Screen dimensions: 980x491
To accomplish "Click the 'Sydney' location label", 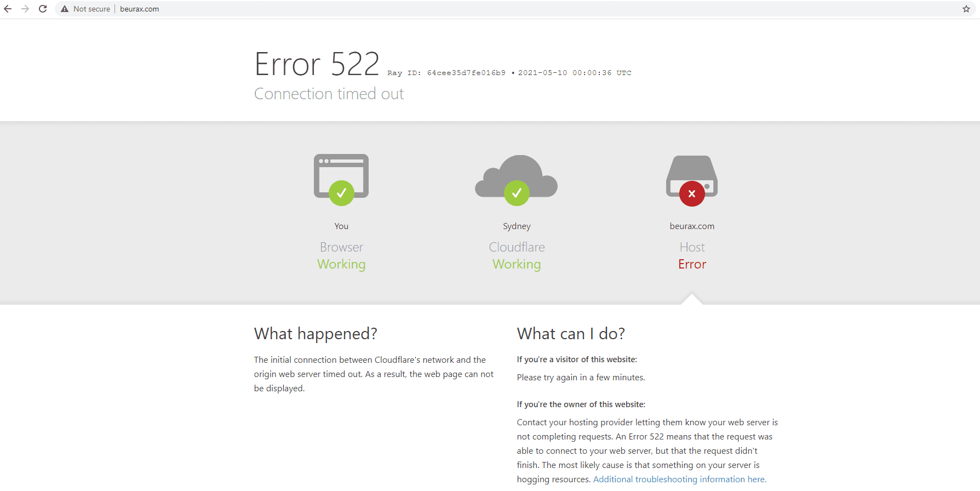I will (x=517, y=226).
